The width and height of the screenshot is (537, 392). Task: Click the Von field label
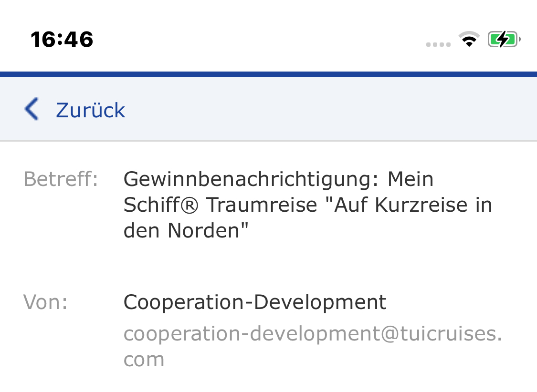[x=46, y=302]
